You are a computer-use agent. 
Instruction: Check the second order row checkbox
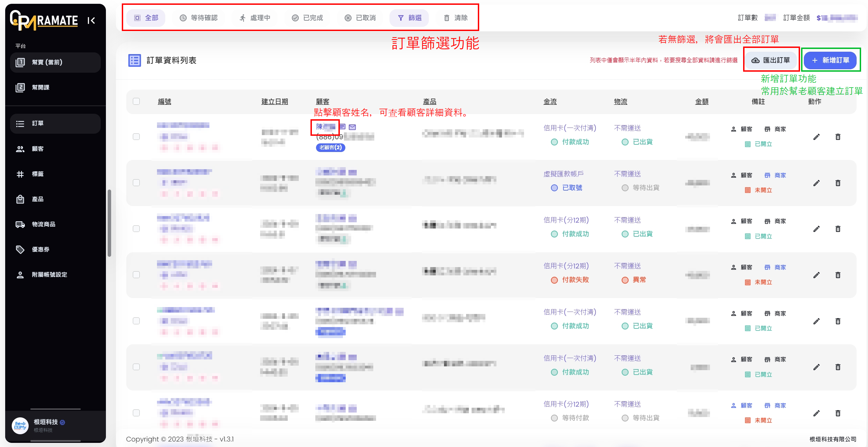[x=136, y=183]
